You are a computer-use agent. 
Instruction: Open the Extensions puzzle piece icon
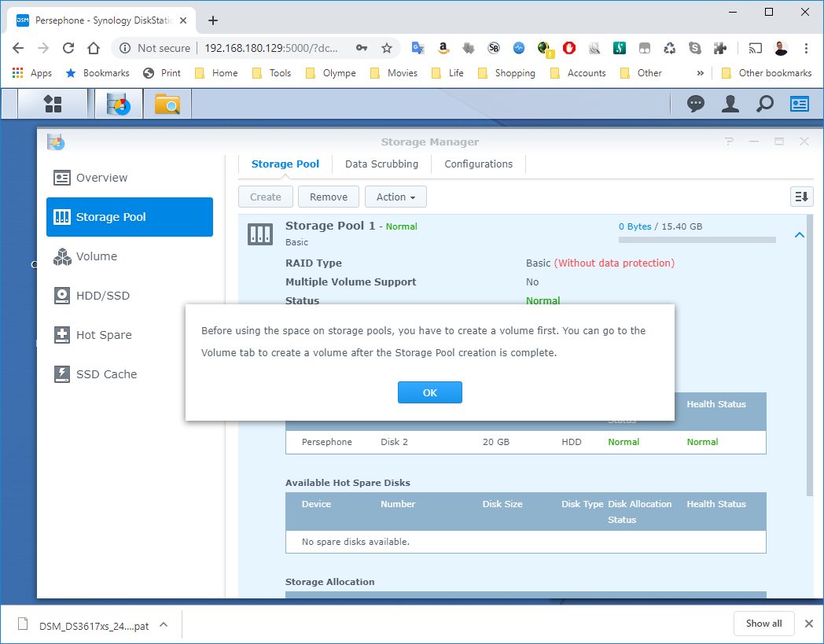[x=720, y=49]
